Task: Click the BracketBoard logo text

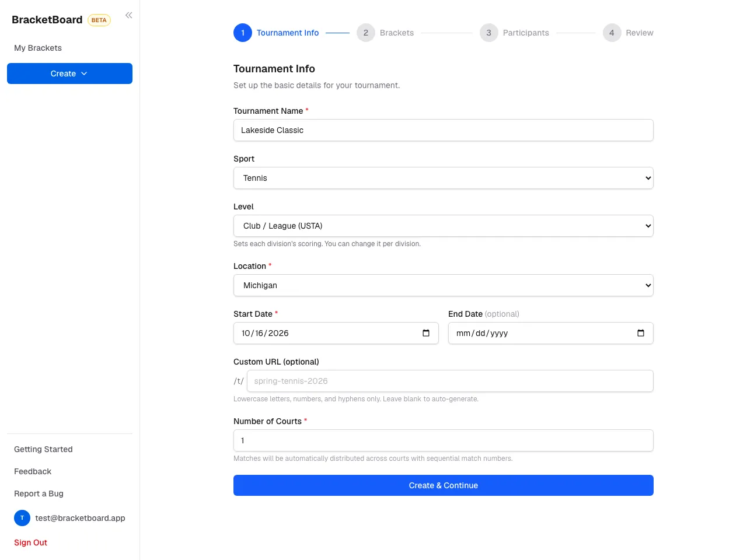Action: [x=47, y=20]
